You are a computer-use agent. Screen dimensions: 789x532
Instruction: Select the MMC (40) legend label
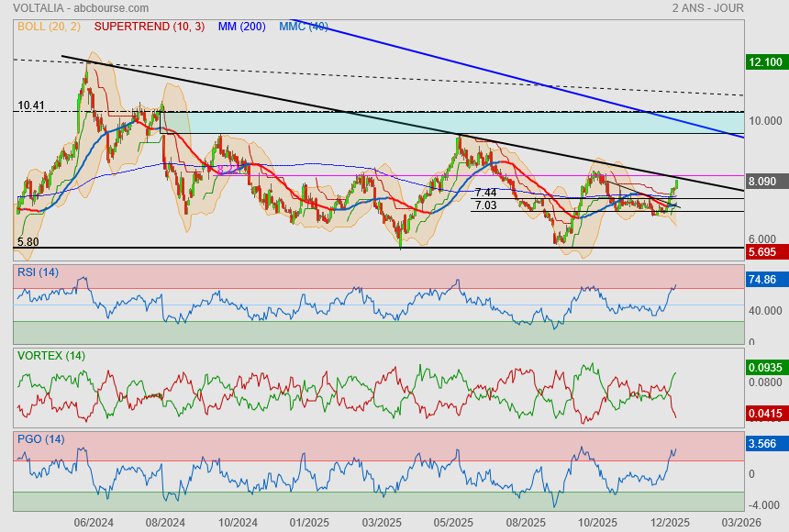[x=304, y=27]
